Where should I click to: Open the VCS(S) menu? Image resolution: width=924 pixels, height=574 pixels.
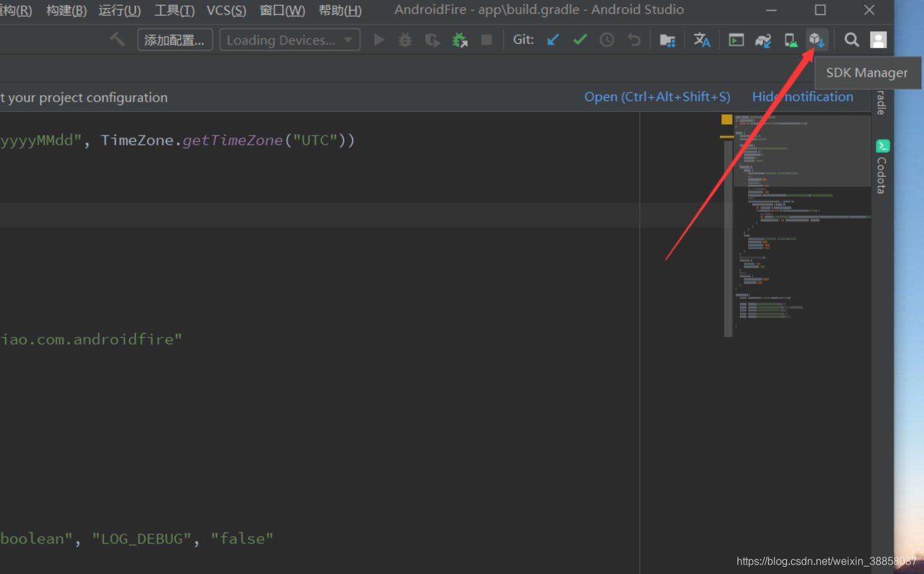[x=227, y=11]
